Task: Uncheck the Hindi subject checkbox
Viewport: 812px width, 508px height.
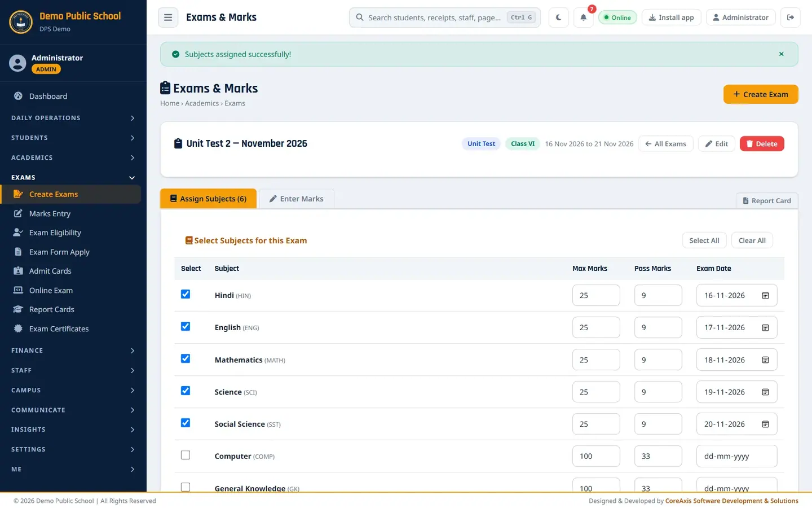Action: 186,294
